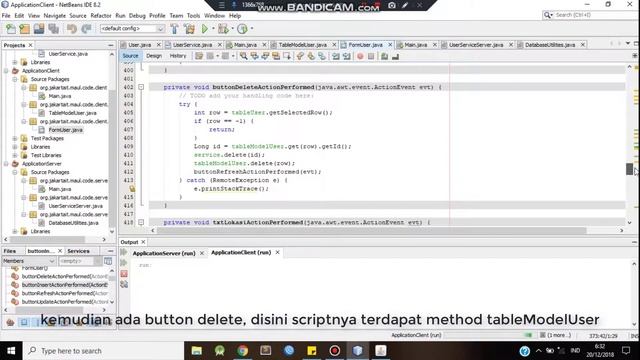Switch to the DatabaseUtilities.java tab

pyautogui.click(x=550, y=45)
